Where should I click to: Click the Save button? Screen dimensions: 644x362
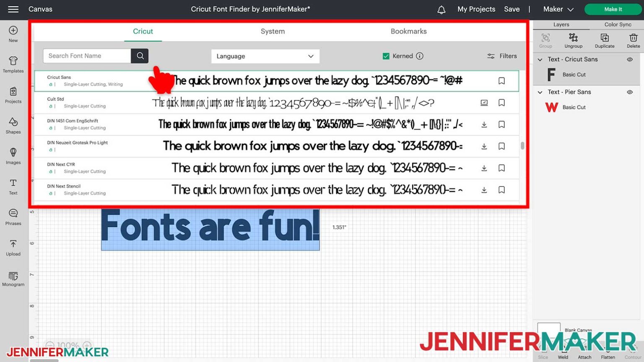point(512,9)
